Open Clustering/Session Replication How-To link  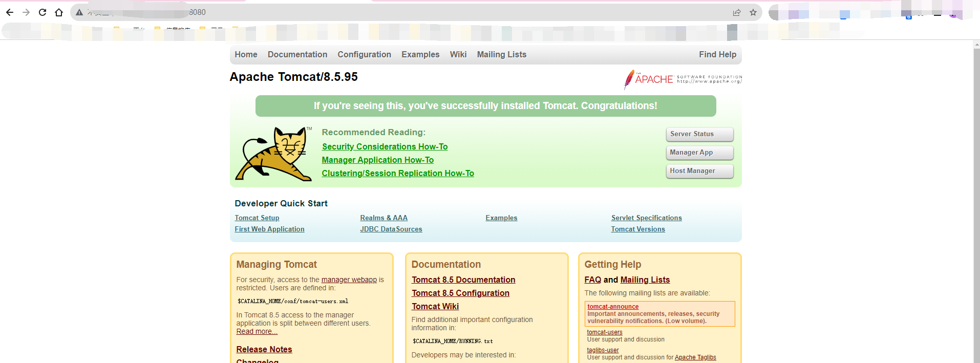[x=398, y=173]
